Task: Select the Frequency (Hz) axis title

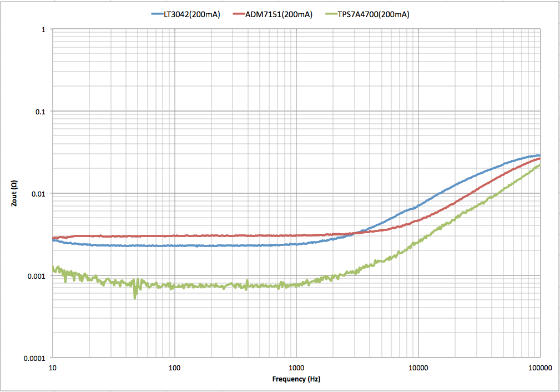Action: click(296, 379)
